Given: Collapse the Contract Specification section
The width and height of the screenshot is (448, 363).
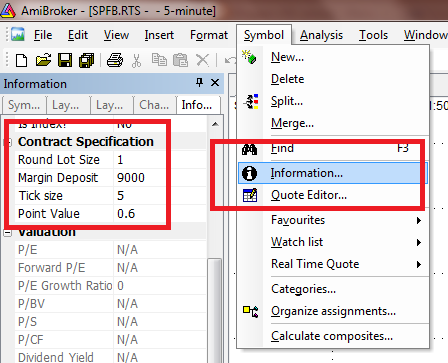Looking at the screenshot, I should [x=8, y=142].
